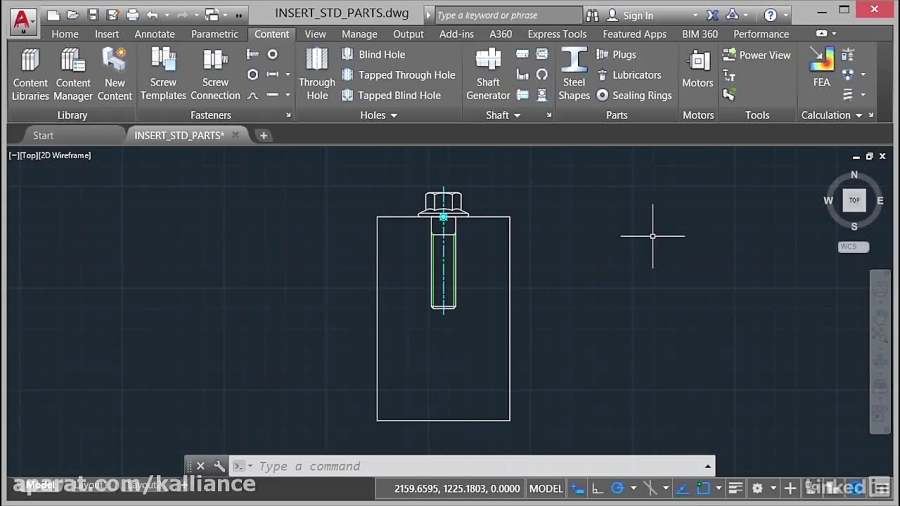Launch Screw Connection tool

click(215, 75)
